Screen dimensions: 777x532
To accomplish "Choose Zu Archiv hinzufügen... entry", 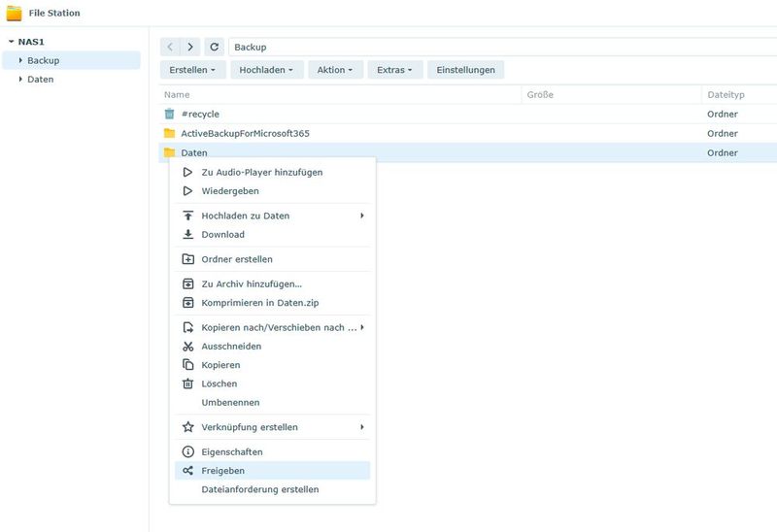I will tap(273, 284).
